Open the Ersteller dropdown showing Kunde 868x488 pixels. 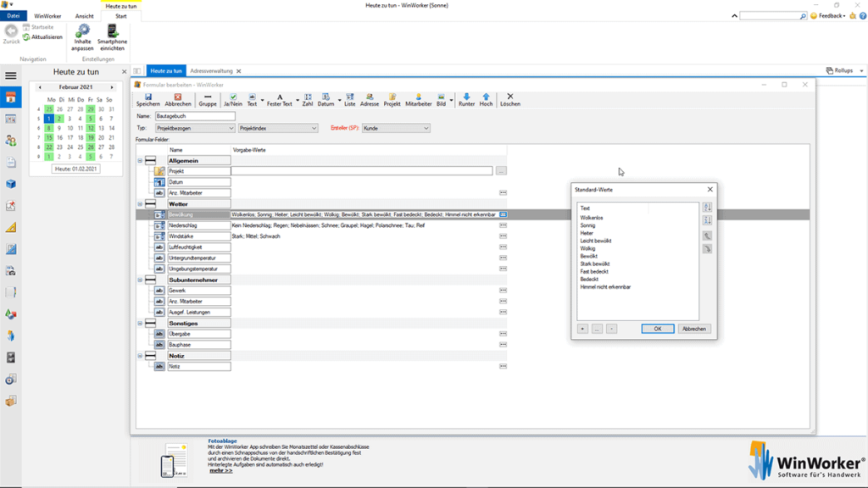tap(396, 129)
